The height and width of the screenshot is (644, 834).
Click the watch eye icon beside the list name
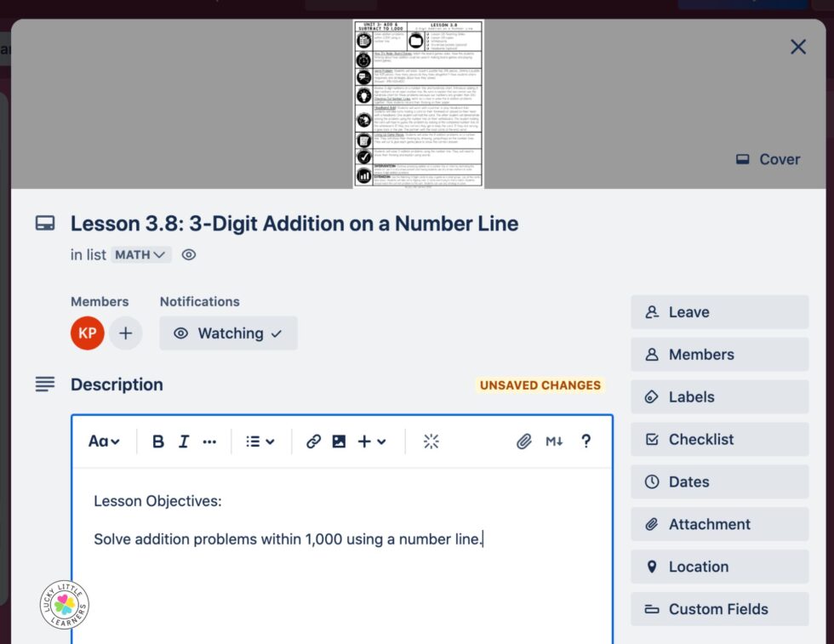pos(188,254)
